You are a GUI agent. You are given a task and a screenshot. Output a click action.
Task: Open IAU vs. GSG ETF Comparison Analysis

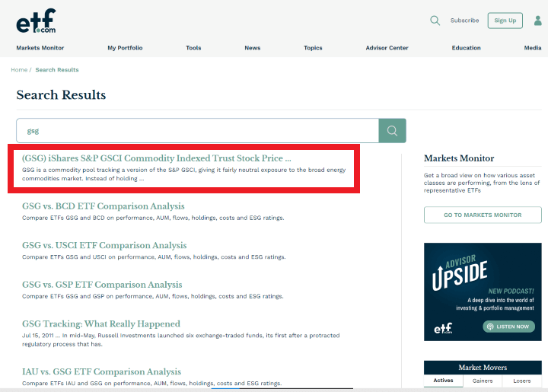[x=101, y=371]
